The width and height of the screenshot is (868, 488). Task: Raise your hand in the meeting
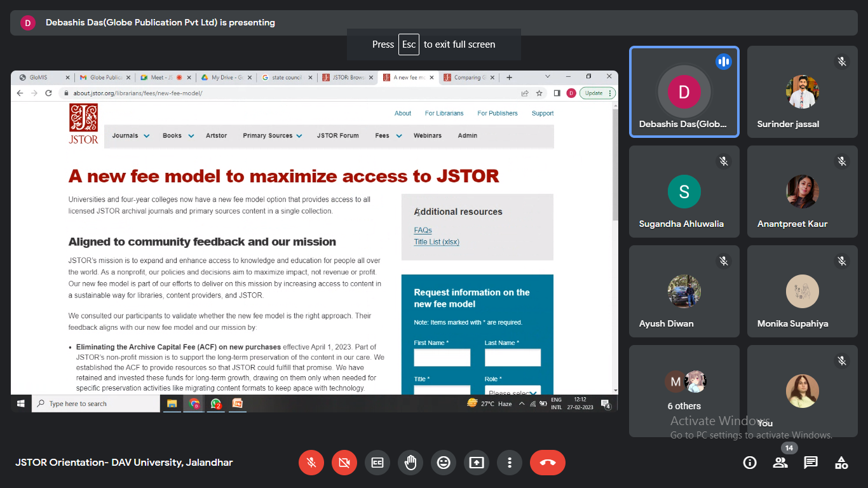tap(410, 463)
